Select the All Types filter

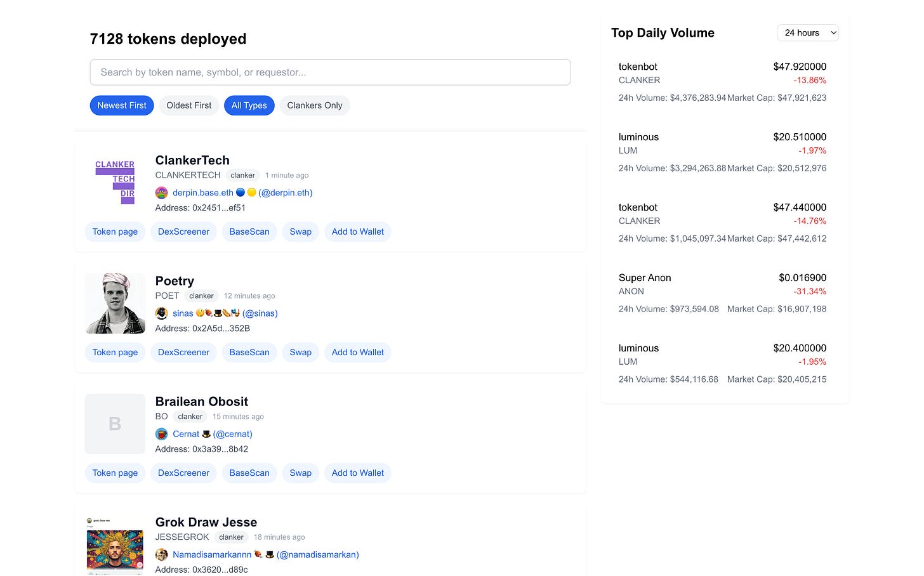[x=249, y=105]
